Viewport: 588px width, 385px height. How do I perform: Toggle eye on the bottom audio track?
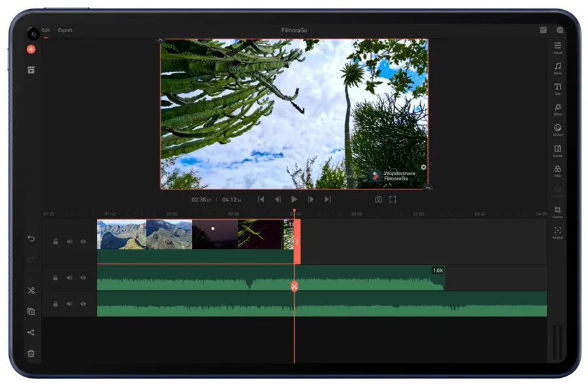[x=83, y=304]
